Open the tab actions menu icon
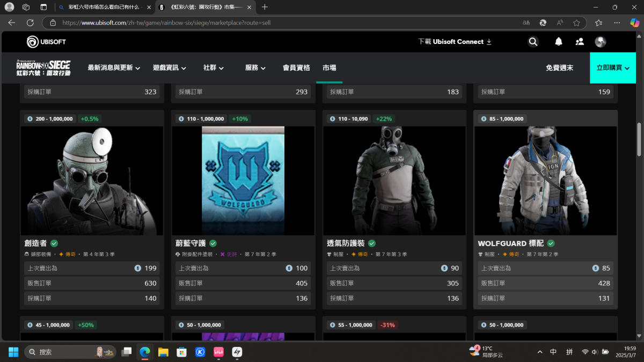Viewport: 644px width, 362px height. click(x=43, y=7)
